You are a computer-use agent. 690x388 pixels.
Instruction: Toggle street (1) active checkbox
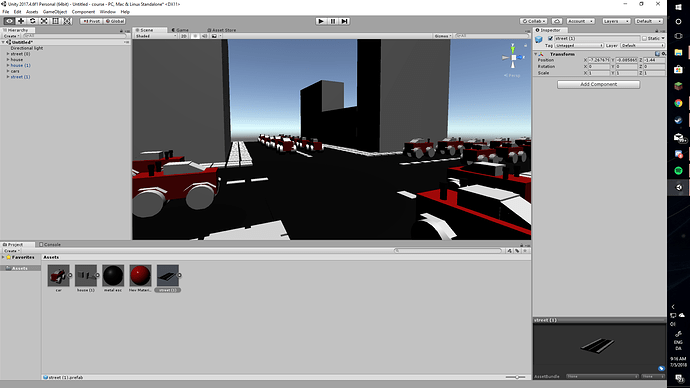pos(550,39)
